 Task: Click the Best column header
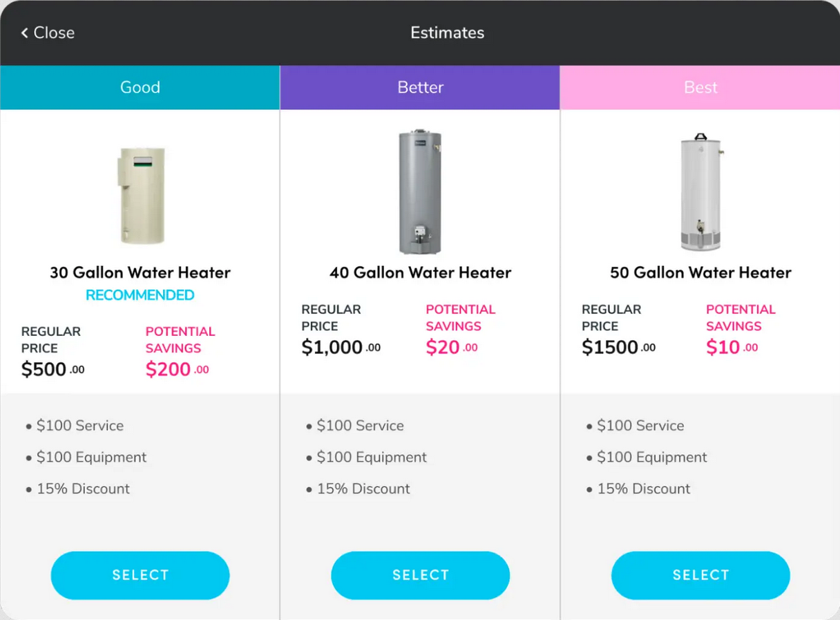(x=700, y=87)
